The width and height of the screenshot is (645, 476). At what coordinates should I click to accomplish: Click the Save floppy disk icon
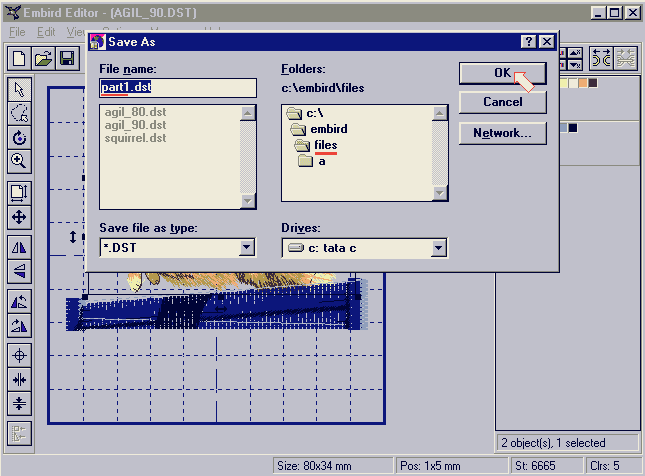pyautogui.click(x=67, y=58)
